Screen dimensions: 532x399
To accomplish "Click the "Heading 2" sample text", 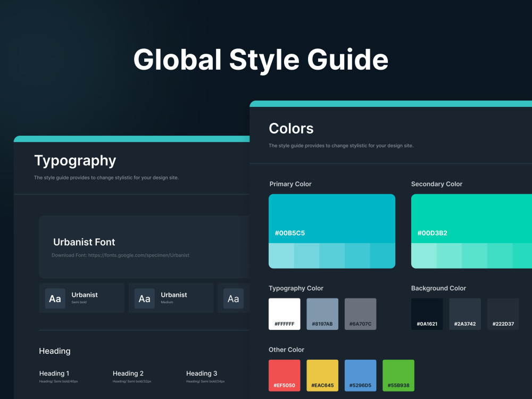I will click(x=128, y=373).
